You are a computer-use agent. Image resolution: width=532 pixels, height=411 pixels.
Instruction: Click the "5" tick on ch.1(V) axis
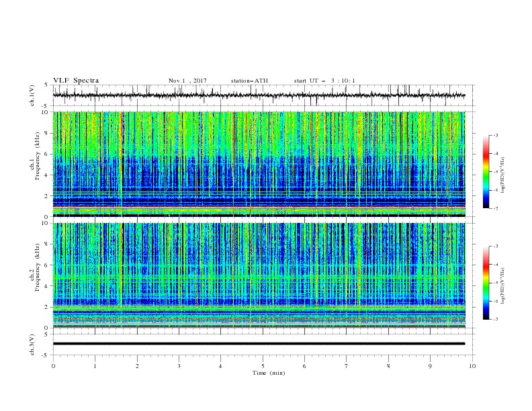[x=46, y=85]
